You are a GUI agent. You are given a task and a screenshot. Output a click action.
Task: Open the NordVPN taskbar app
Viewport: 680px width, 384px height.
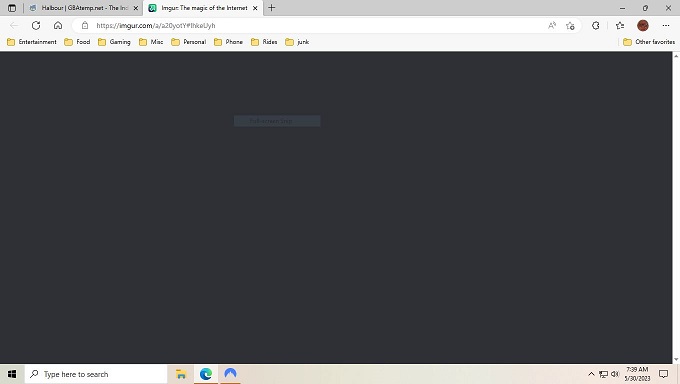[230, 374]
